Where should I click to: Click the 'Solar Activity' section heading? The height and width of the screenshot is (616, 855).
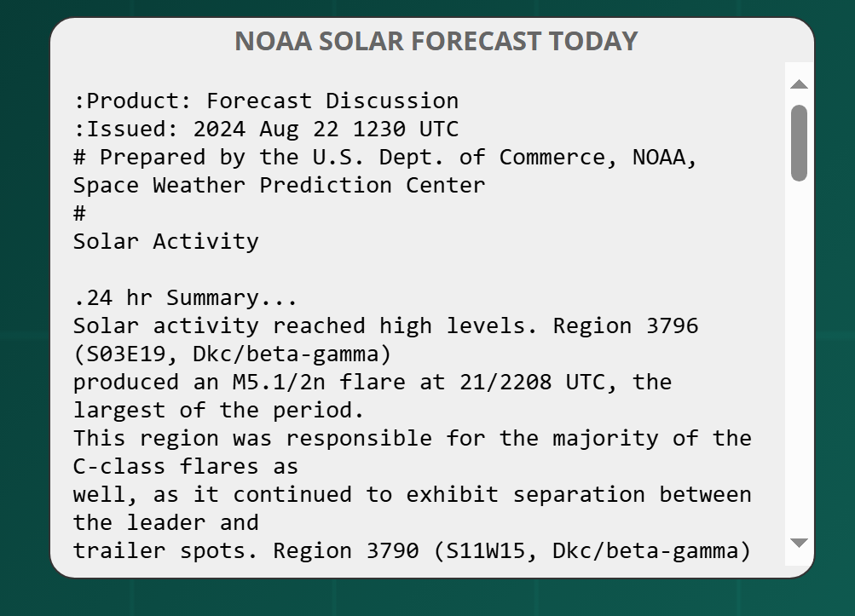[x=166, y=241]
